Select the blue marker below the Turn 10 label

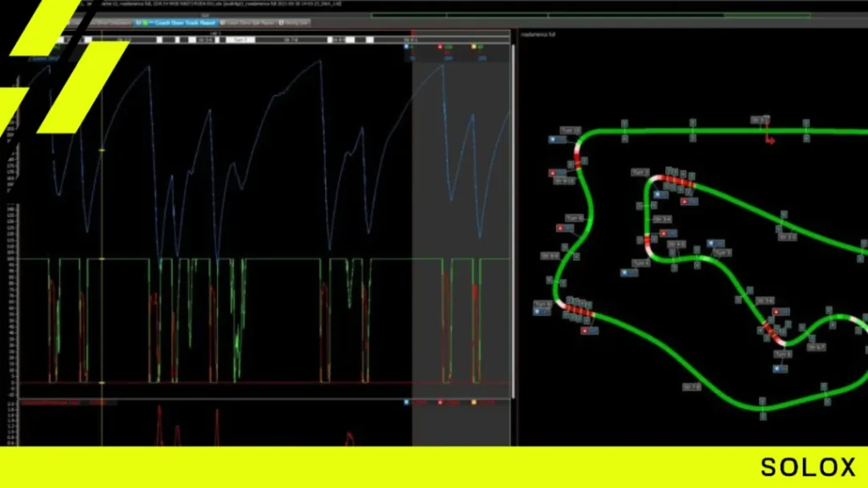pos(558,140)
